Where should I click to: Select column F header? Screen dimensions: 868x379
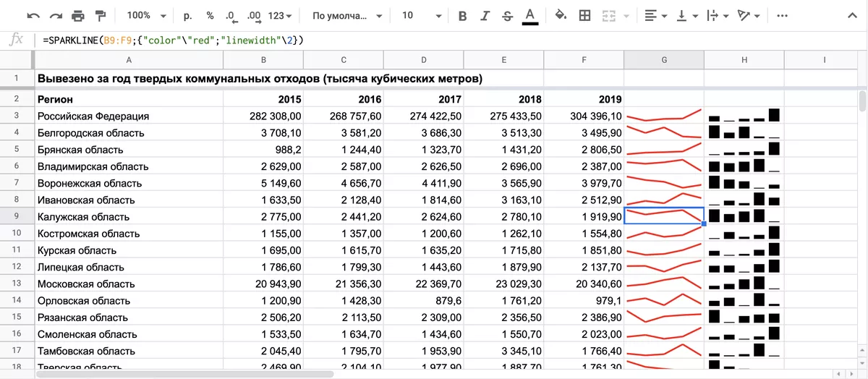(x=584, y=60)
